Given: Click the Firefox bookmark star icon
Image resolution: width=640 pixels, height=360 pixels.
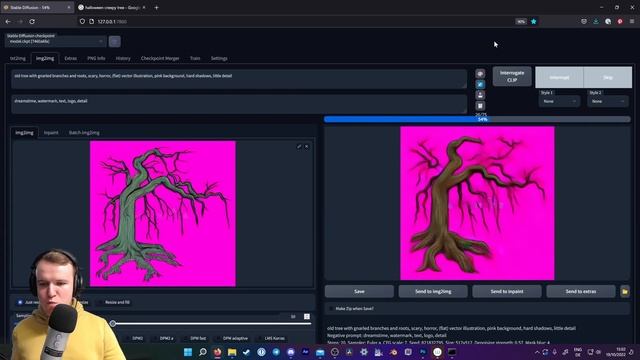Looking at the screenshot, I should pyautogui.click(x=533, y=21).
